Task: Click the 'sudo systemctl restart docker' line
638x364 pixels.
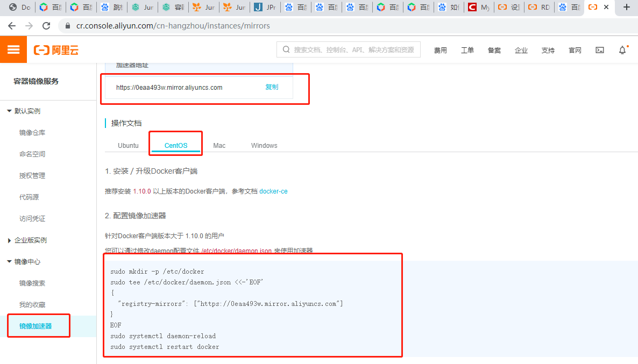Action: click(x=165, y=347)
